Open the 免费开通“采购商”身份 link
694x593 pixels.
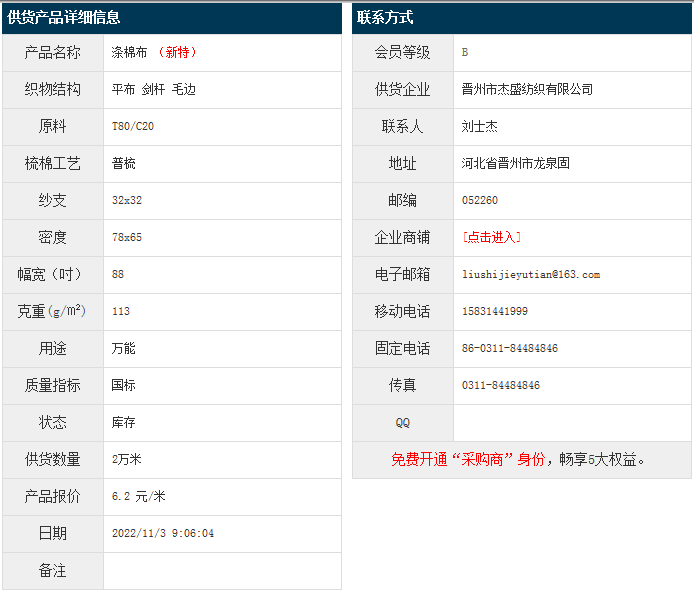pos(467,460)
